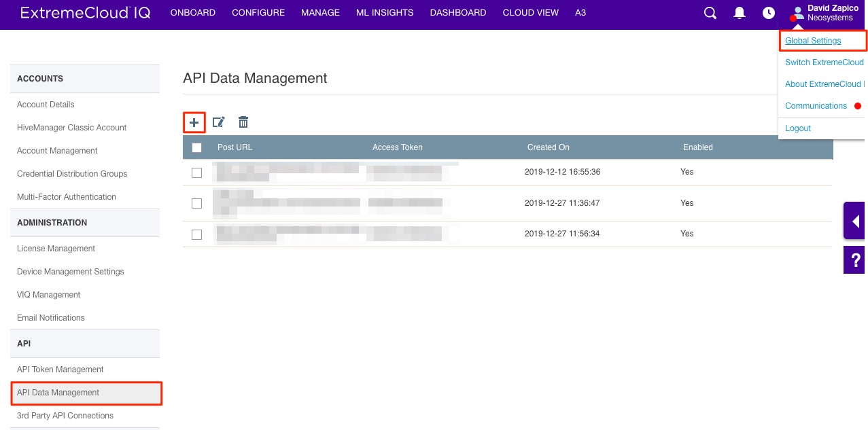Open Account Details in sidebar

[46, 105]
